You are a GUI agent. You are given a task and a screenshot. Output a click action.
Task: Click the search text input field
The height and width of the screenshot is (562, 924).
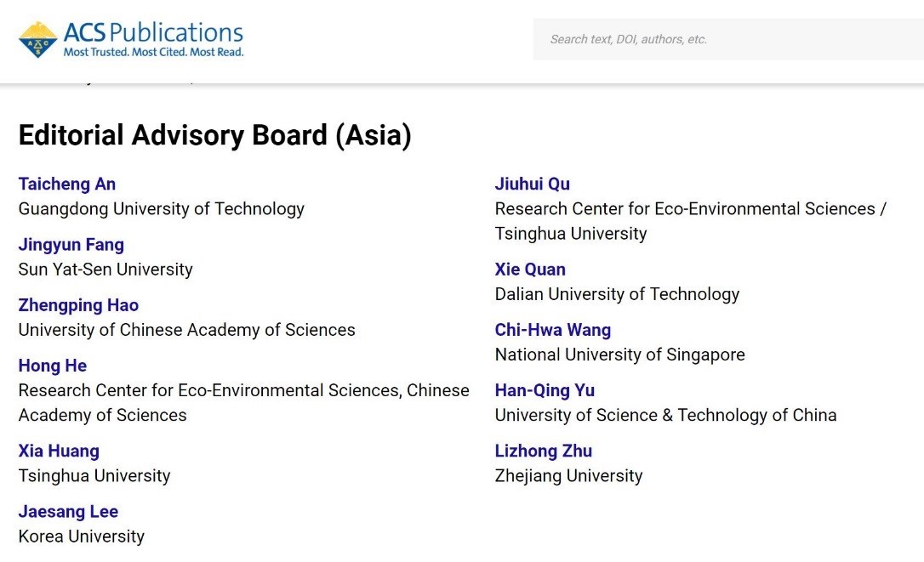[728, 39]
